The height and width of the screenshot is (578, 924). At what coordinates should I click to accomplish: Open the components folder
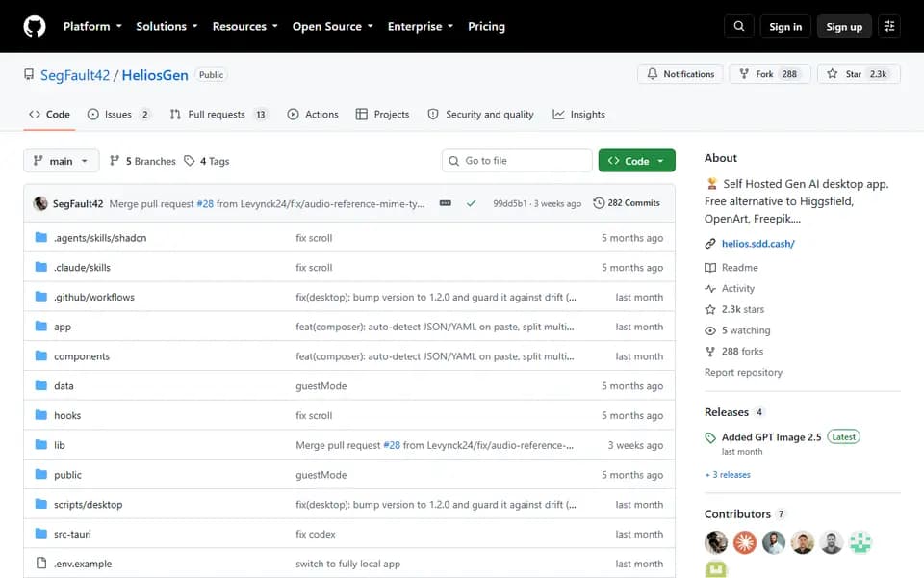pyautogui.click(x=82, y=356)
